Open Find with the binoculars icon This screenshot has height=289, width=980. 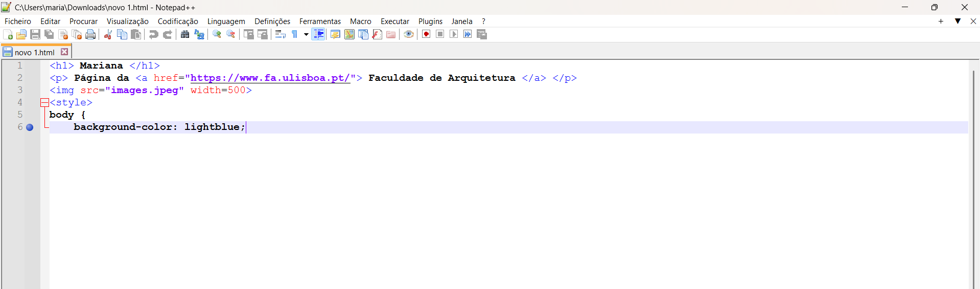185,34
